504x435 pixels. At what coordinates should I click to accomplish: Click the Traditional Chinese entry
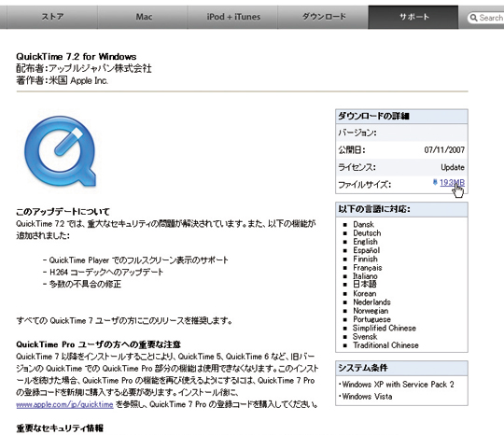385,345
